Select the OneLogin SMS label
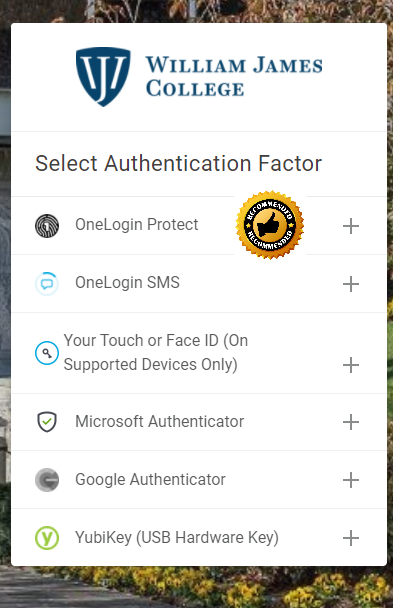 [128, 283]
